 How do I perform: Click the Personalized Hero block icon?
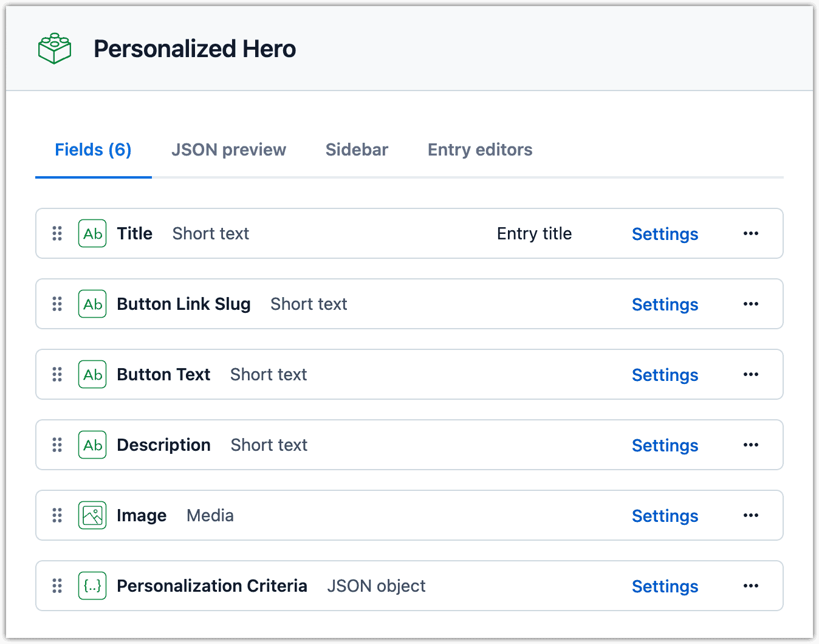pos(54,47)
